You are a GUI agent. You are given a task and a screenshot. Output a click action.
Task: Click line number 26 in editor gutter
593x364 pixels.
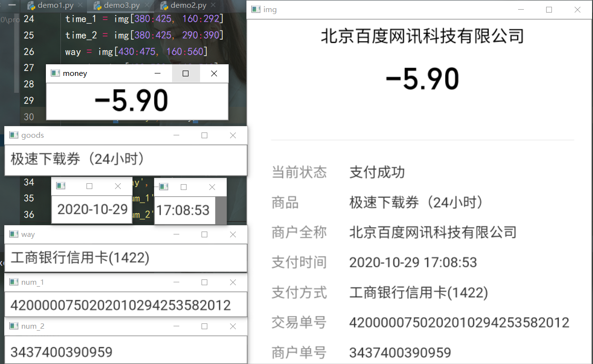(29, 51)
